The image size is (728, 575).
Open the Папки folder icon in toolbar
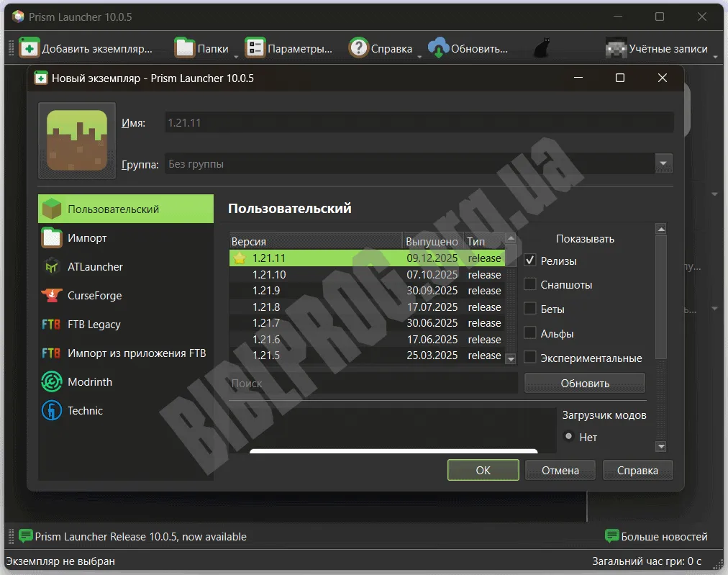tap(184, 47)
